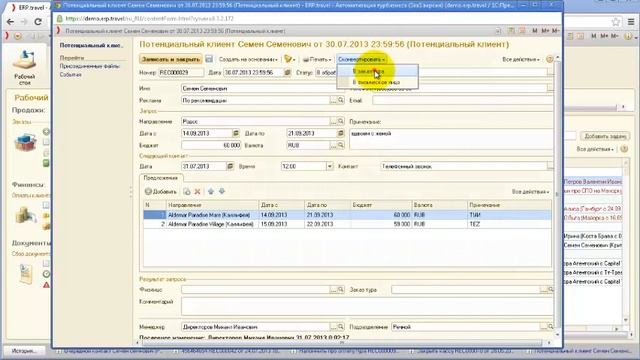This screenshot has width=640, height=360.
Task: Click История button in bottom bar
Action: pos(23,351)
